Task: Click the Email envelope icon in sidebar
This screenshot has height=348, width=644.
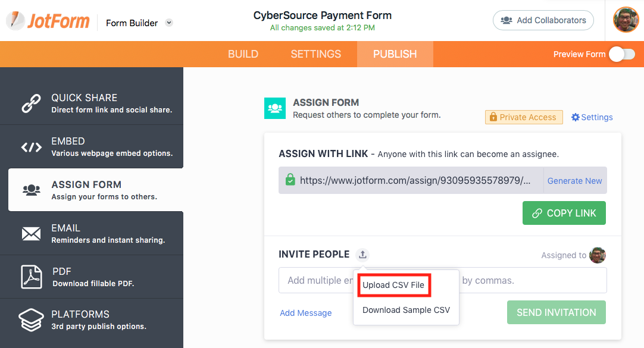Action: (31, 234)
